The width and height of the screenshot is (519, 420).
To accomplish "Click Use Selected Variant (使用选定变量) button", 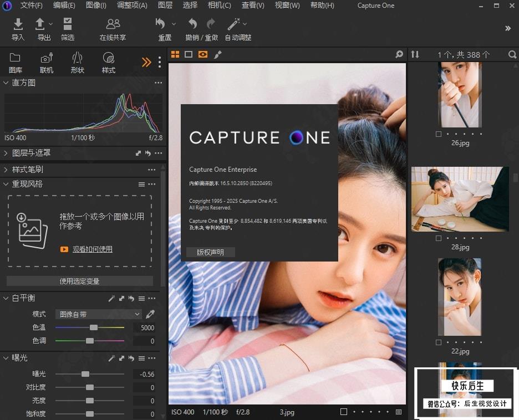I will (x=80, y=281).
